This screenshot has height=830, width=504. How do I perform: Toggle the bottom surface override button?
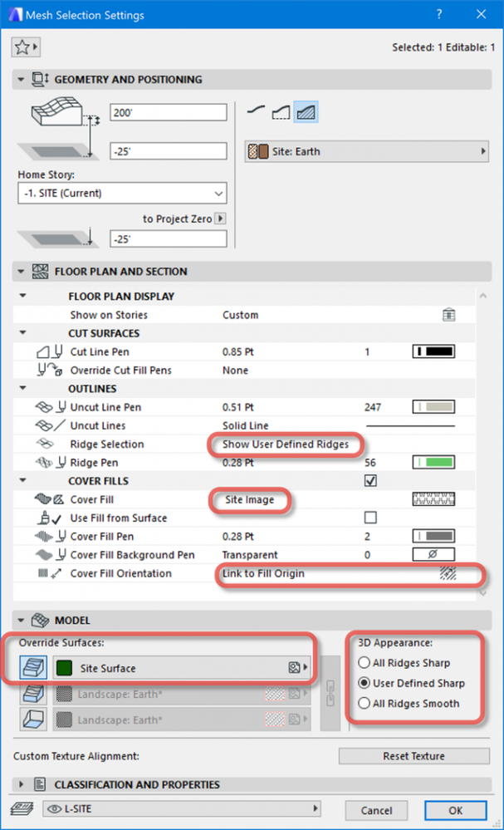[33, 719]
